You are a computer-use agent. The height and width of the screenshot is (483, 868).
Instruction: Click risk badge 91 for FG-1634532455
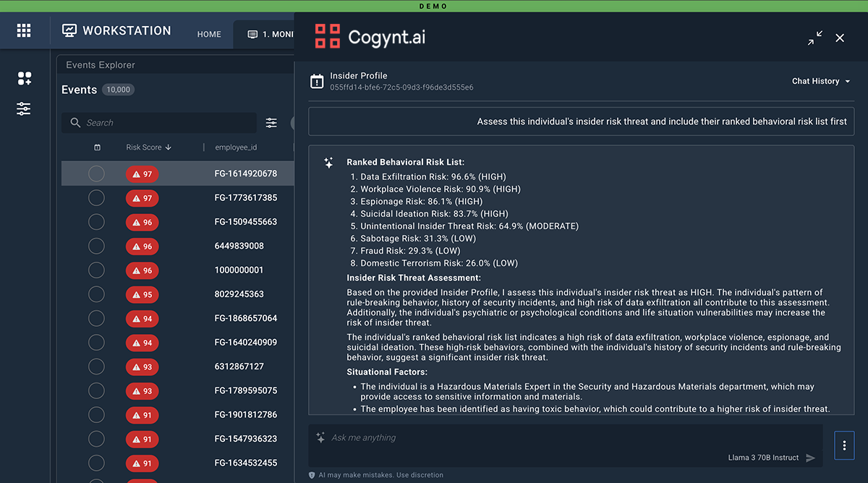click(142, 463)
